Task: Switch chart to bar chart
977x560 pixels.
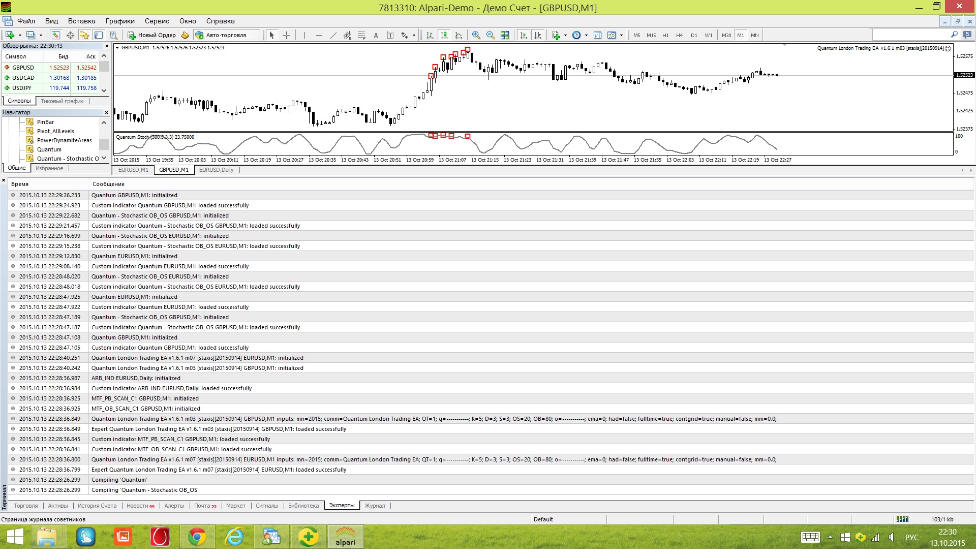Action: tap(430, 35)
